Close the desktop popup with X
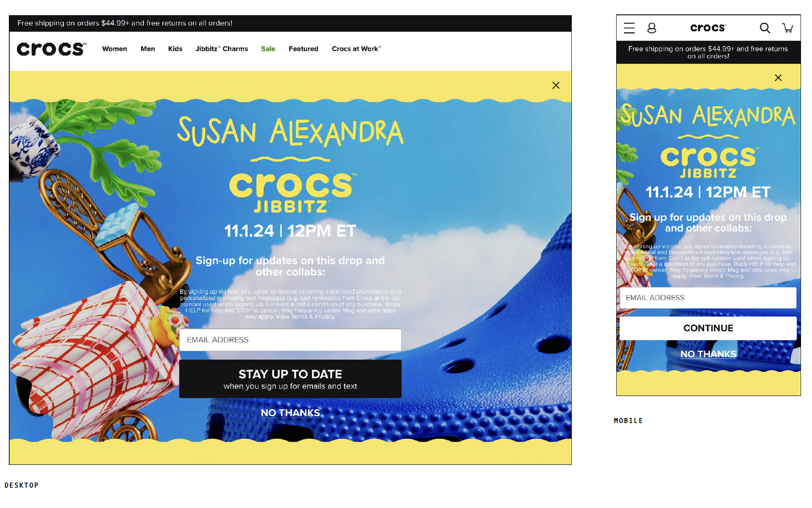The image size is (812, 508). pyautogui.click(x=556, y=85)
